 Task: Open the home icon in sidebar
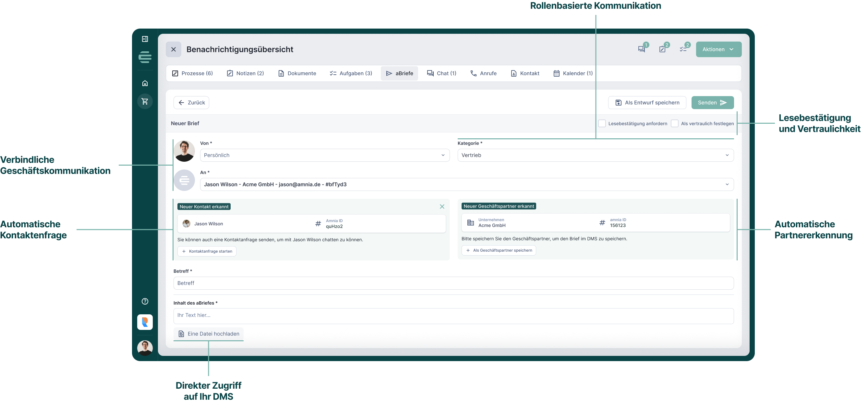click(x=145, y=83)
